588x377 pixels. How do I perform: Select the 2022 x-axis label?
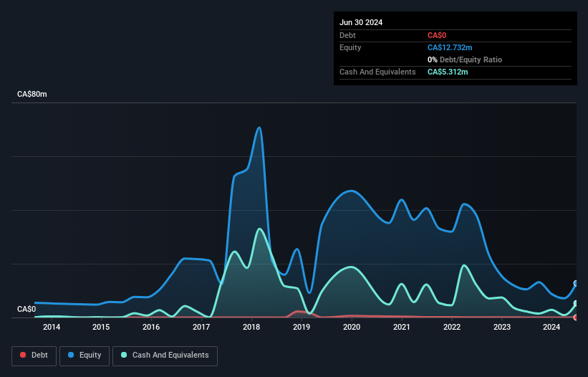[x=452, y=327]
